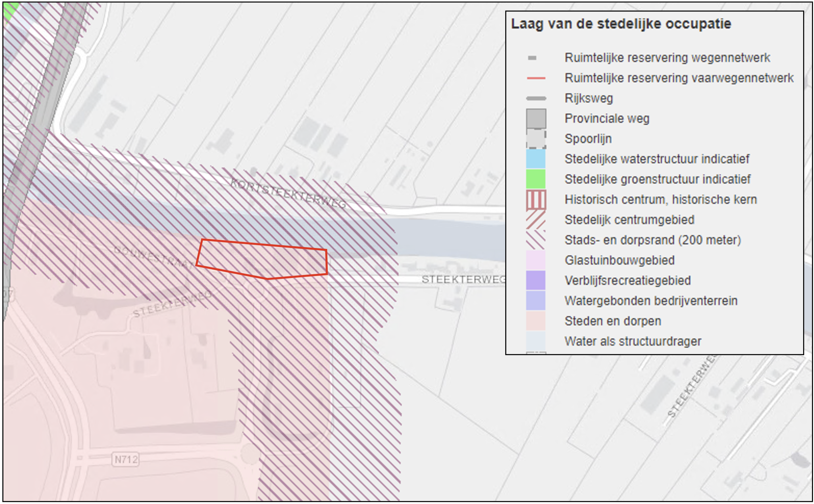The height and width of the screenshot is (504, 814).
Task: Click the Provinciale weg legend label
Action: click(607, 119)
